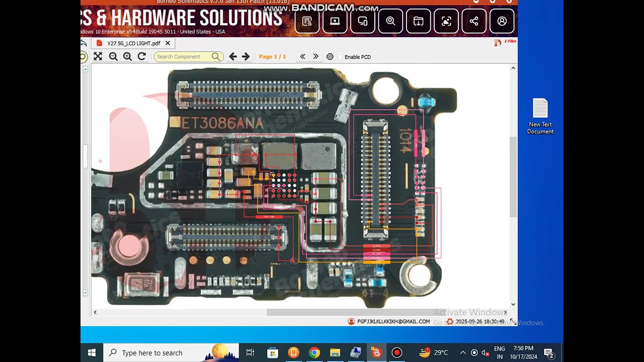
Task: Click the magnifier locate icon in header
Action: tap(390, 21)
